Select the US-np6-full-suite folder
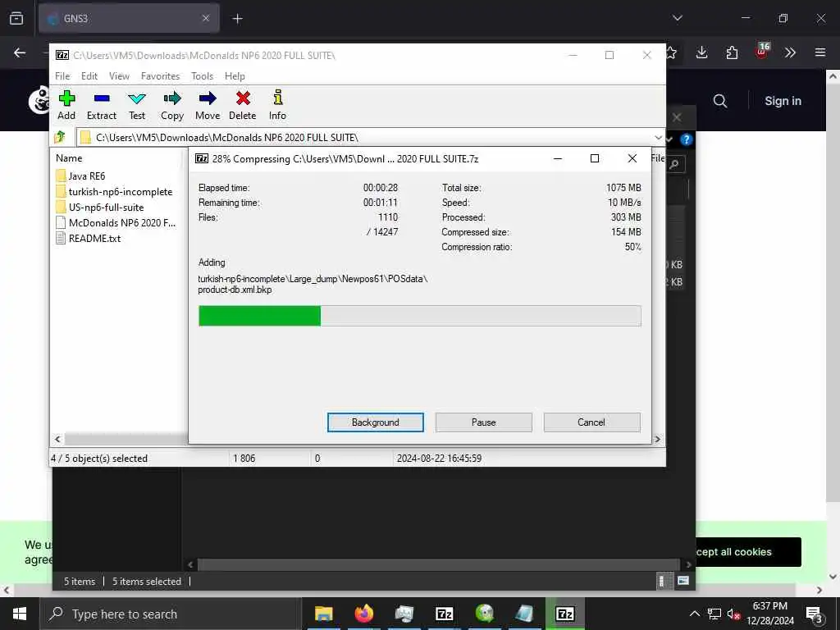The height and width of the screenshot is (630, 840). [99, 207]
